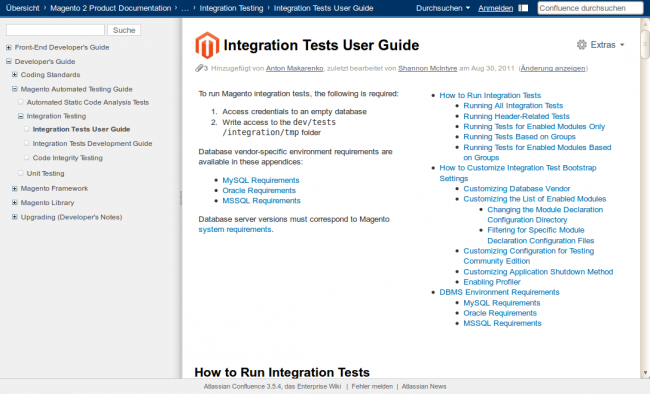This screenshot has height=394, width=650.
Task: Jump to Customizing the List of Enabled Modules
Action: click(x=535, y=199)
